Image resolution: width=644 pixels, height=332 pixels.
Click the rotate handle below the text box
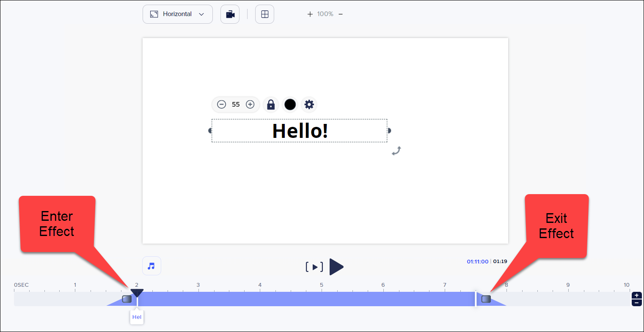pos(396,151)
